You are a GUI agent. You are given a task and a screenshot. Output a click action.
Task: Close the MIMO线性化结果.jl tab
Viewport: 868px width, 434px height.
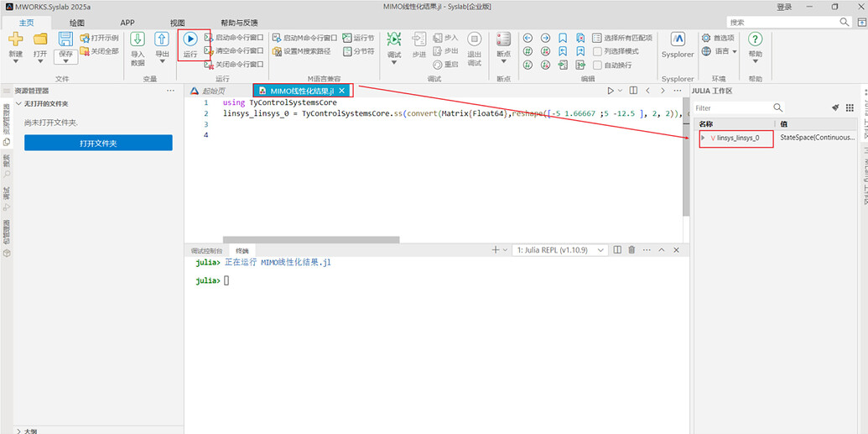[341, 91]
